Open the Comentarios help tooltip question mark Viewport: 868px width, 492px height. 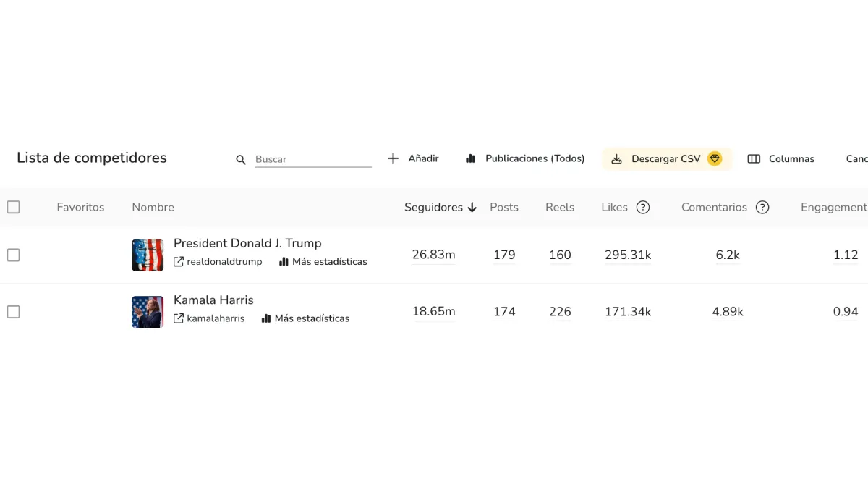point(762,207)
